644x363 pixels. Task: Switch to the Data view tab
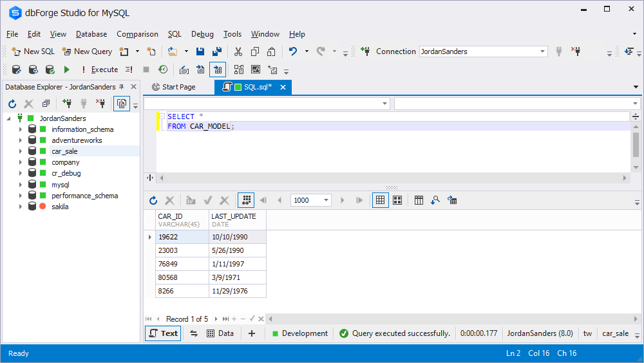220,333
